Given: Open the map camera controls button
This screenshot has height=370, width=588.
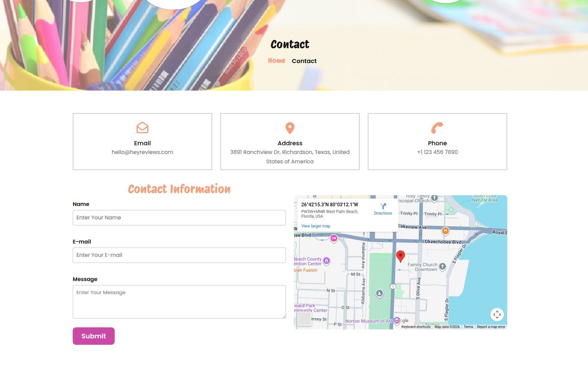Looking at the screenshot, I should (497, 314).
